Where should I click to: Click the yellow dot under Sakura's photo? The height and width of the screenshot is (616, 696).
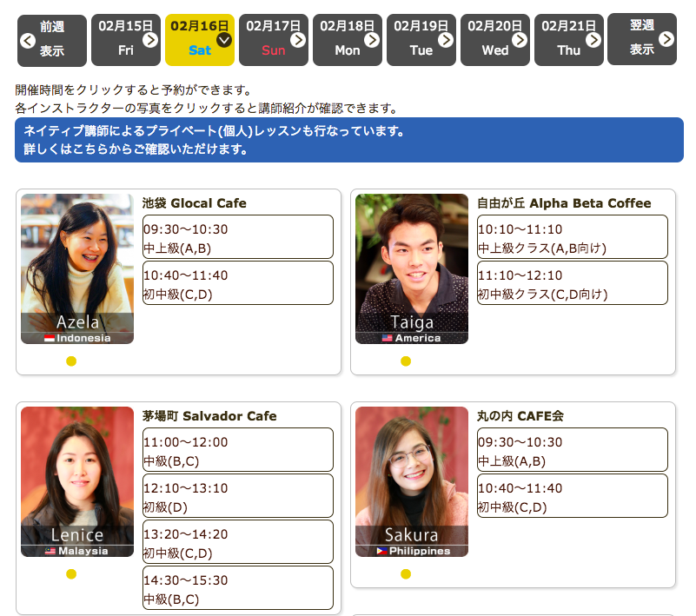(406, 573)
